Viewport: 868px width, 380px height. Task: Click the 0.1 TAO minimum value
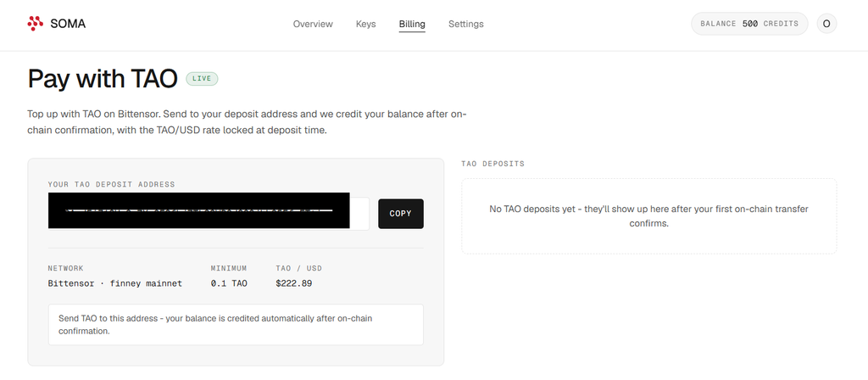[229, 283]
